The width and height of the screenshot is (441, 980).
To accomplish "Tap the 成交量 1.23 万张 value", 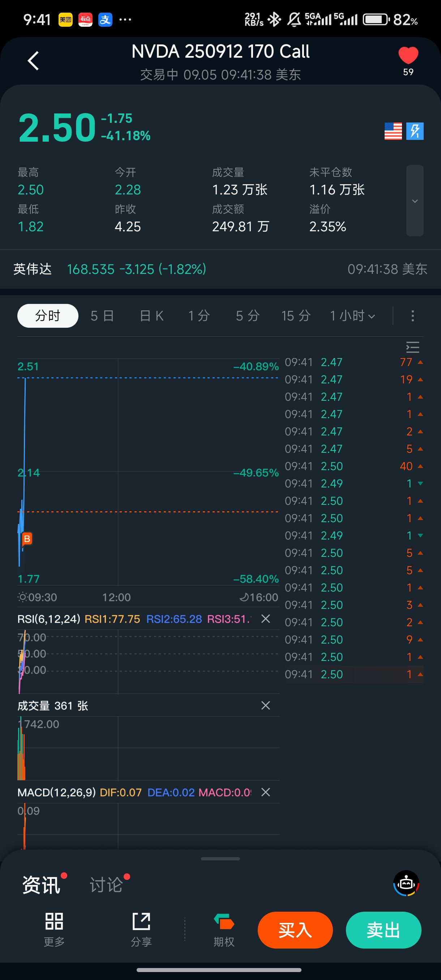I will pyautogui.click(x=240, y=190).
